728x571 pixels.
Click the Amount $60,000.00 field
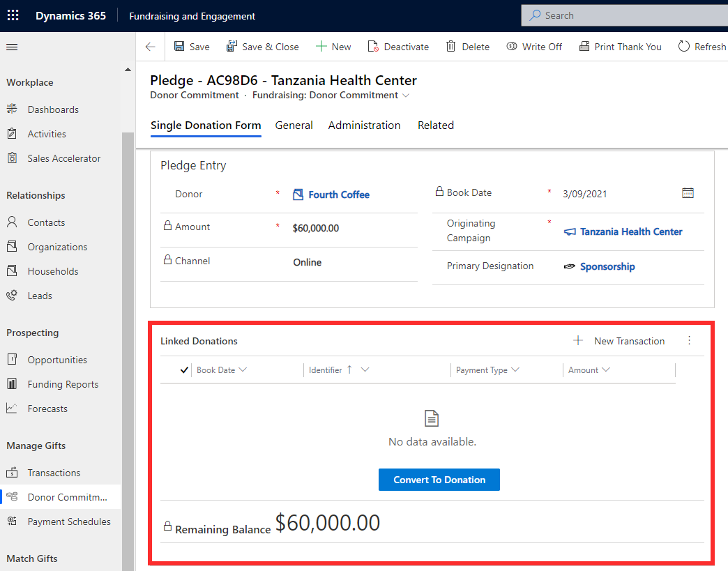[316, 228]
